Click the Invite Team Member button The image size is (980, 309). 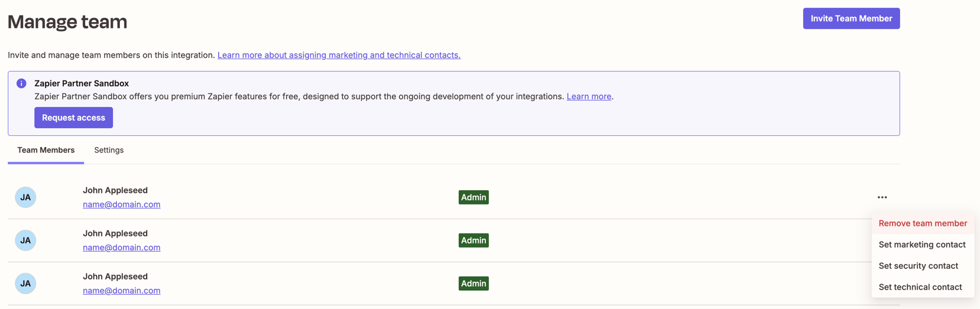tap(851, 18)
